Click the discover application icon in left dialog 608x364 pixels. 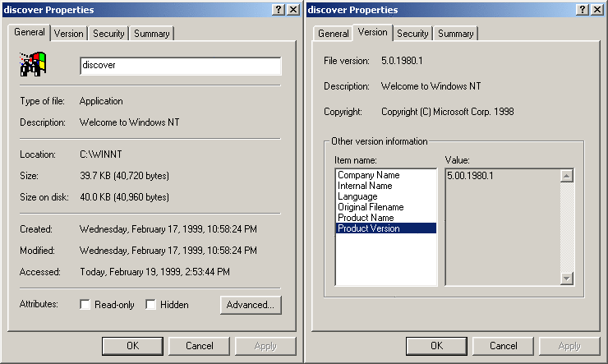[x=33, y=64]
